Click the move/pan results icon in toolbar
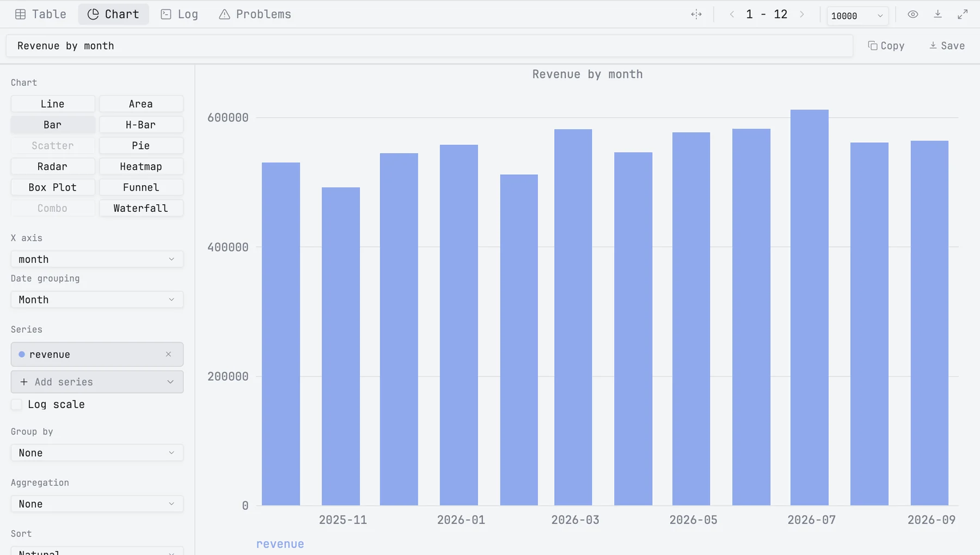 click(696, 14)
